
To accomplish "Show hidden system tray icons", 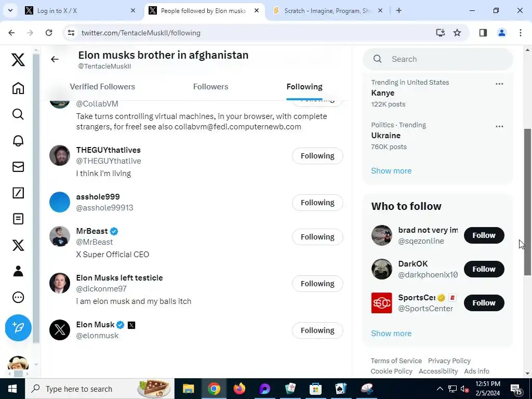I will click(440, 389).
